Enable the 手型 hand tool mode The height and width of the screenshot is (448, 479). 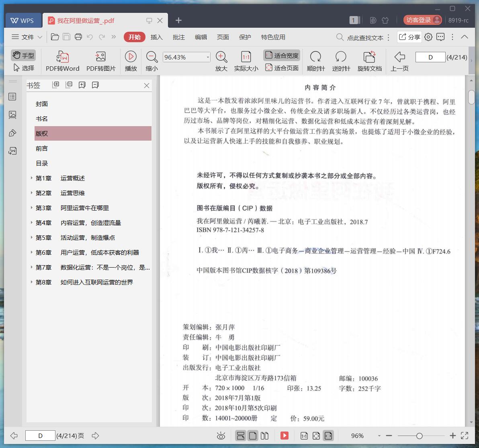23,55
